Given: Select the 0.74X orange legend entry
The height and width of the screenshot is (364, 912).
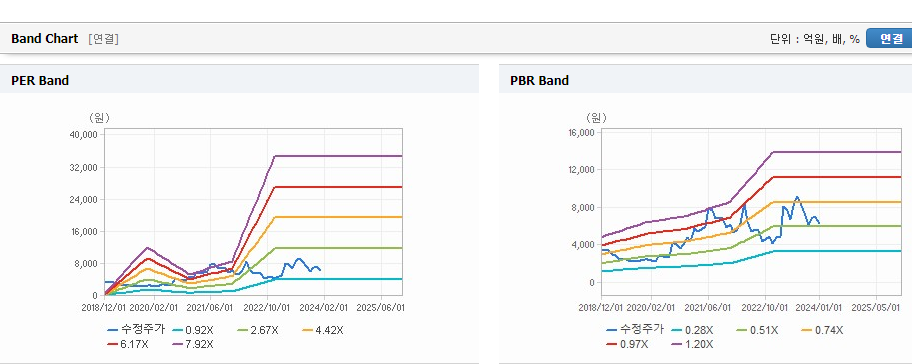Looking at the screenshot, I should click(x=822, y=330).
